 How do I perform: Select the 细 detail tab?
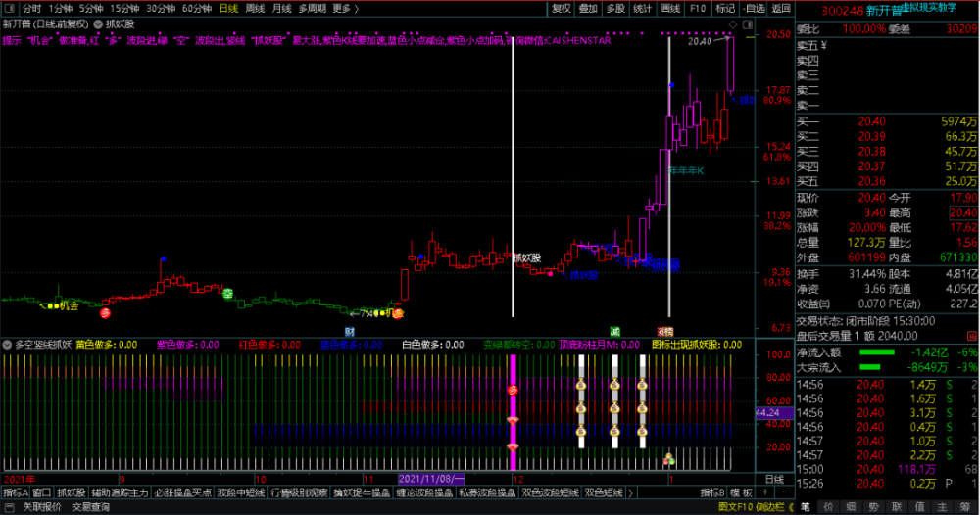pos(852,507)
